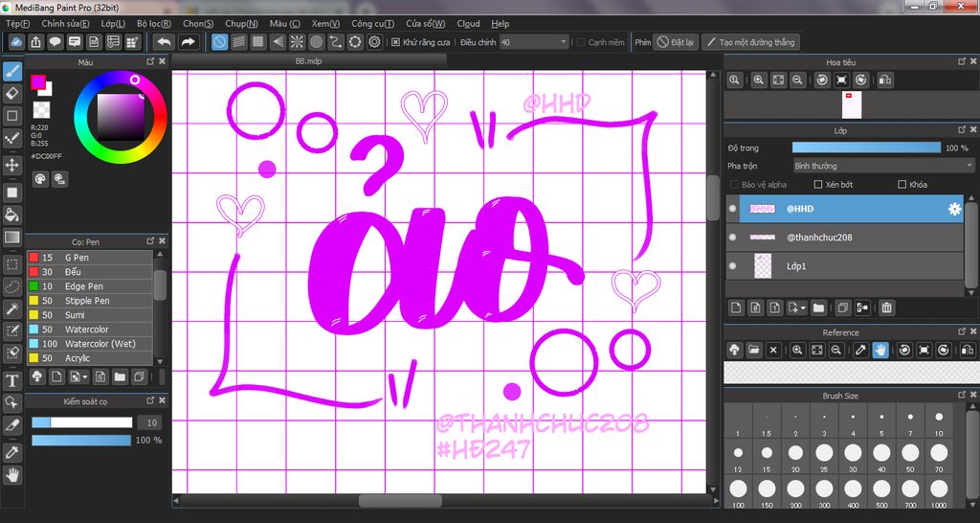Duplicate the layer using the copy icon

point(842,307)
